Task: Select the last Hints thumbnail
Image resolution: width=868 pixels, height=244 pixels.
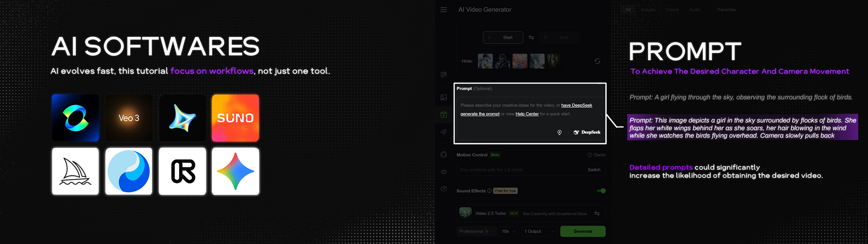Action: pos(554,61)
